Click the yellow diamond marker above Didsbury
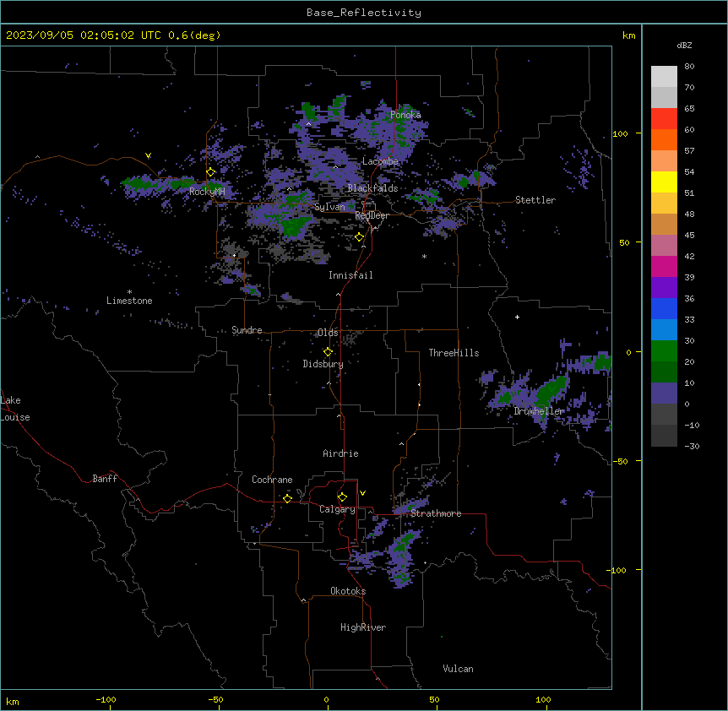This screenshot has width=728, height=711. (x=328, y=352)
